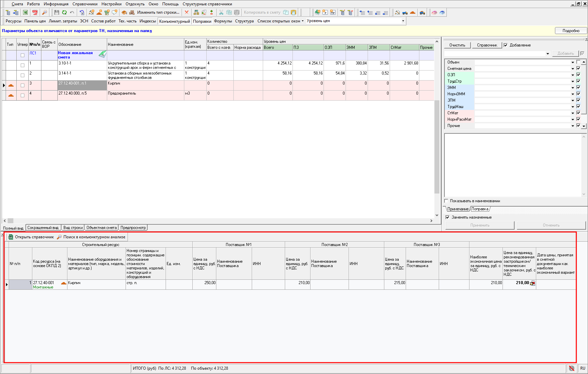Tick the checkbox in row 2
The width and height of the screenshot is (588, 374).
(23, 75)
